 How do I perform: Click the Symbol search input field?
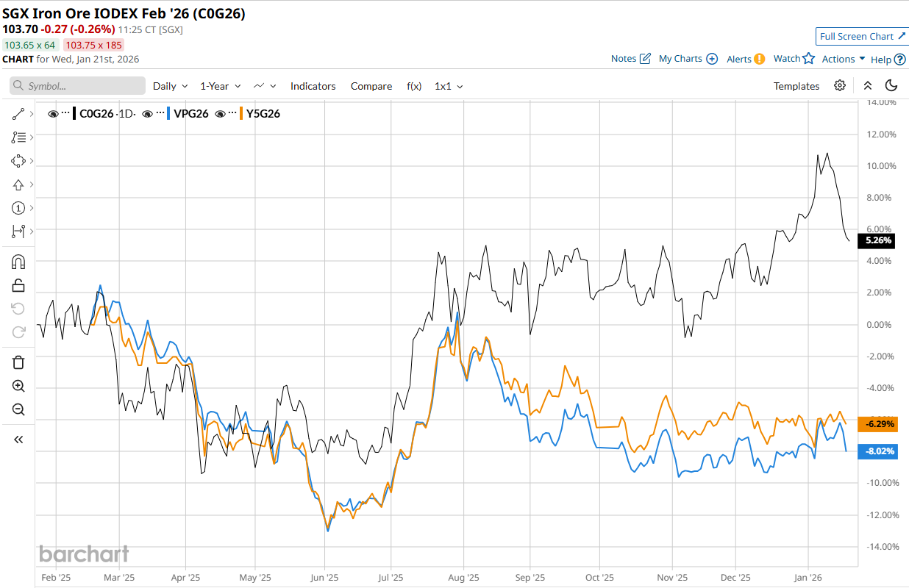[x=78, y=86]
